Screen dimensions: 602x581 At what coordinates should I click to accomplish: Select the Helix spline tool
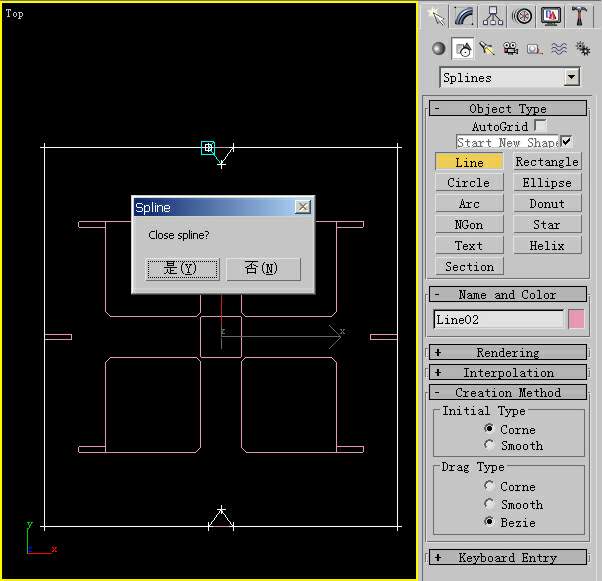(547, 245)
